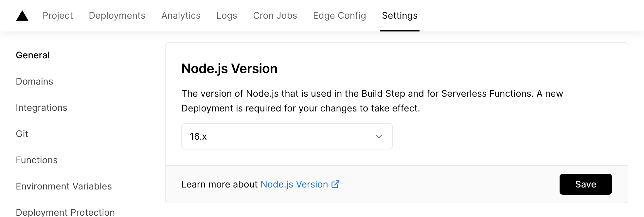Select Git from the settings sidebar
Viewport: 644px width, 217px height.
[x=22, y=133]
